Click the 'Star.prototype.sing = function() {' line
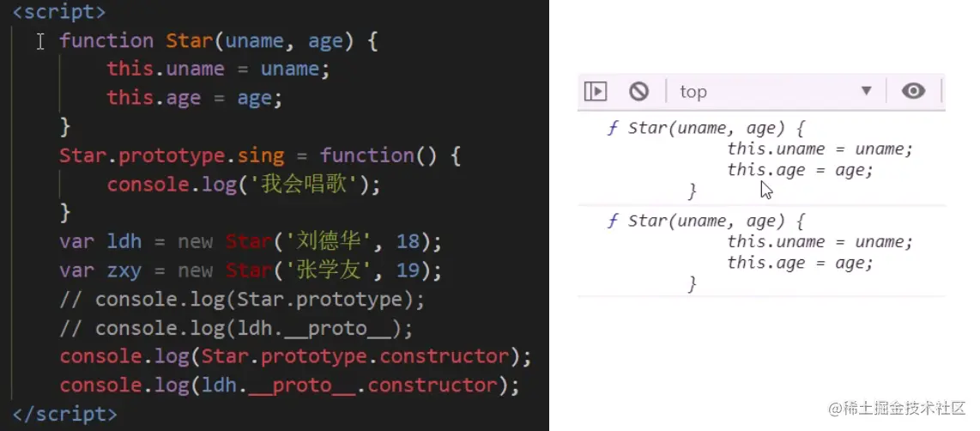 260,155
